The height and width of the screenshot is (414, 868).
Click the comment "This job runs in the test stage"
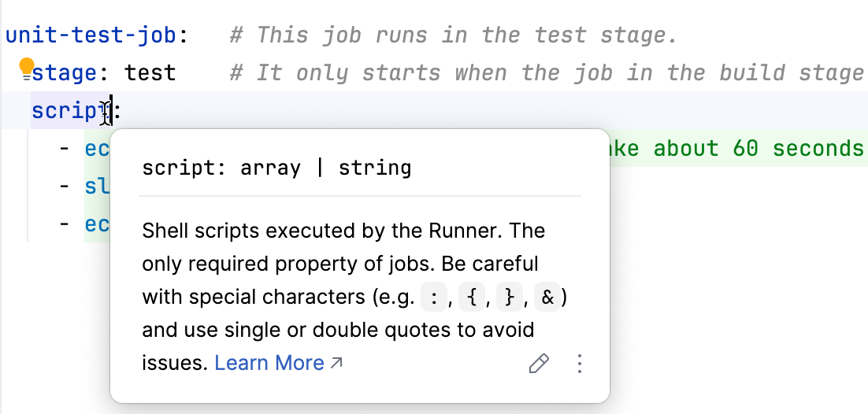(453, 35)
